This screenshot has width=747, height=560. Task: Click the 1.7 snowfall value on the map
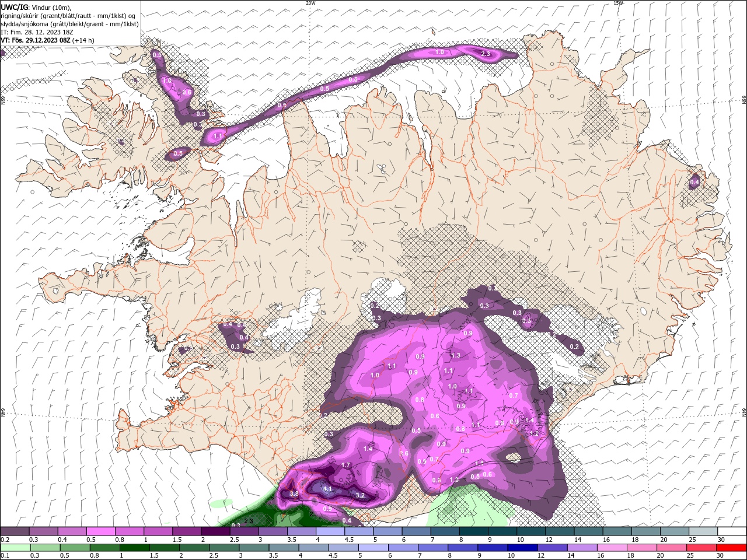point(345,465)
